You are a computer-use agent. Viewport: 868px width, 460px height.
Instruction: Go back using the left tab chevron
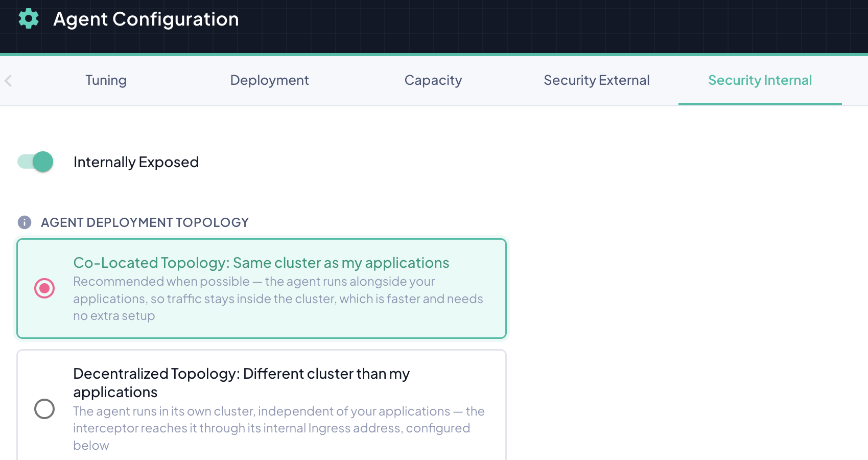pyautogui.click(x=8, y=80)
